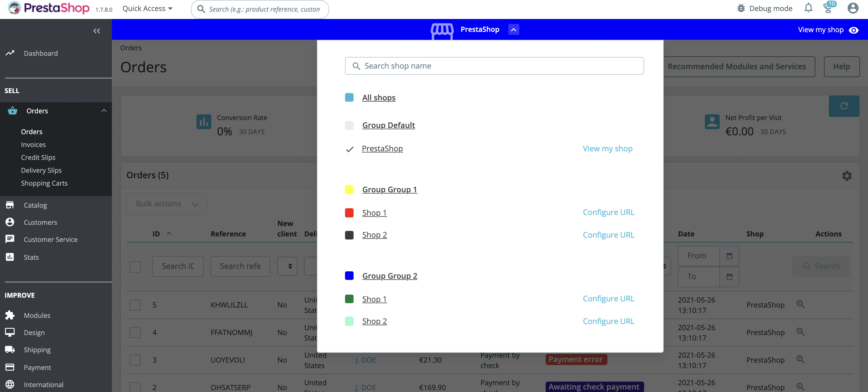Expand the Quick Access dropdown

coord(147,8)
